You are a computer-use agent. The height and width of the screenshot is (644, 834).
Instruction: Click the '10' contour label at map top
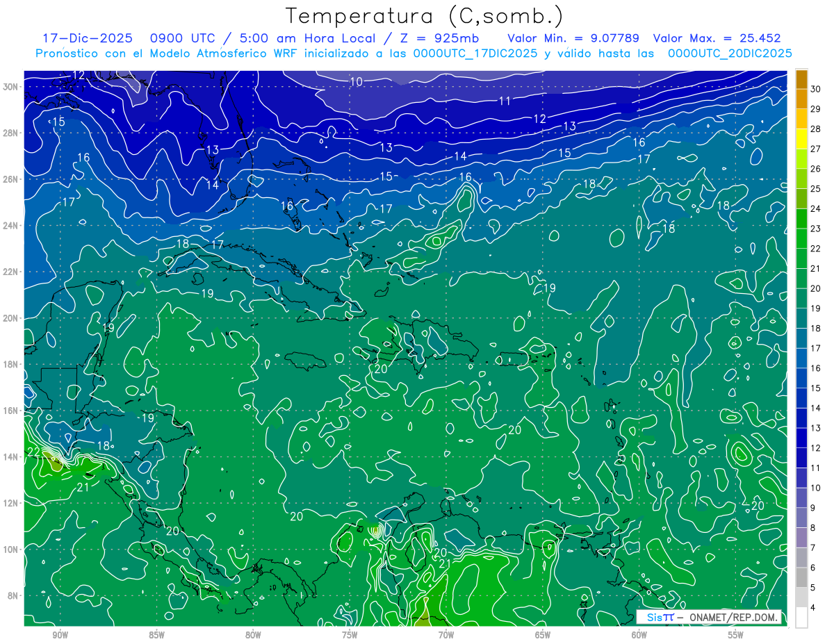point(356,82)
